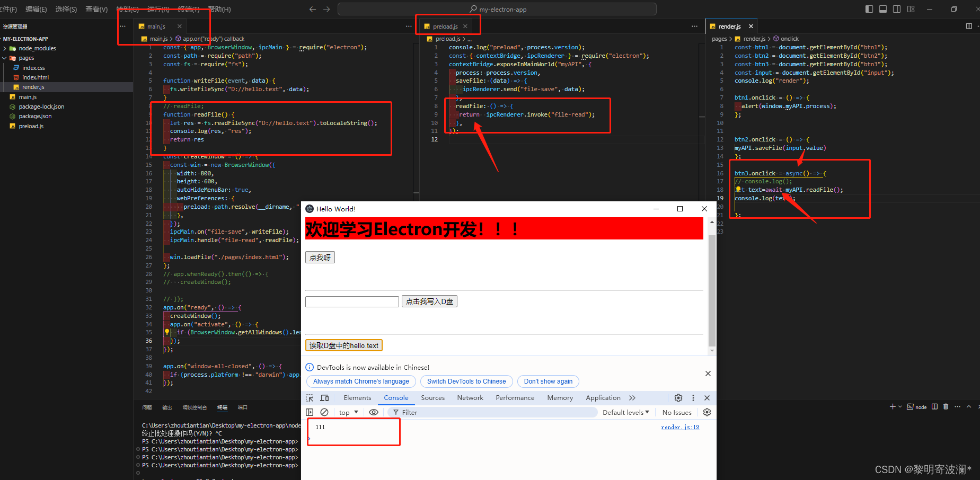This screenshot has height=480, width=980.
Task: Click the 点我呀 button in Hello World window
Action: pyautogui.click(x=320, y=257)
